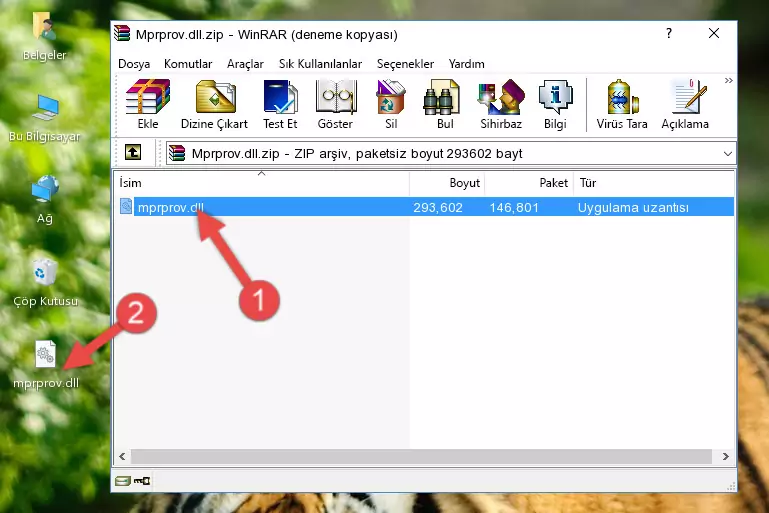Open the Seçenekler menu
Viewport: 769px width, 513px height.
[x=405, y=64]
